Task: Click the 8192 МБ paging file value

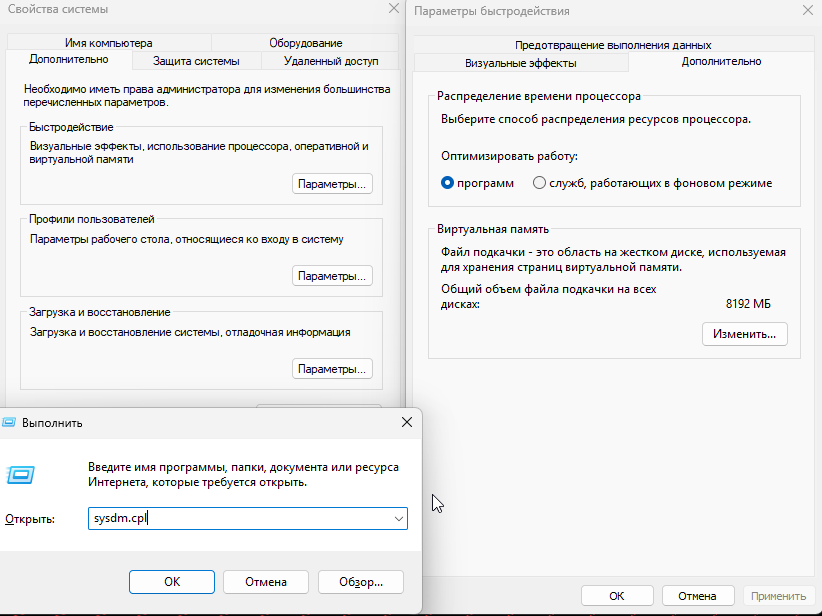Action: (748, 304)
